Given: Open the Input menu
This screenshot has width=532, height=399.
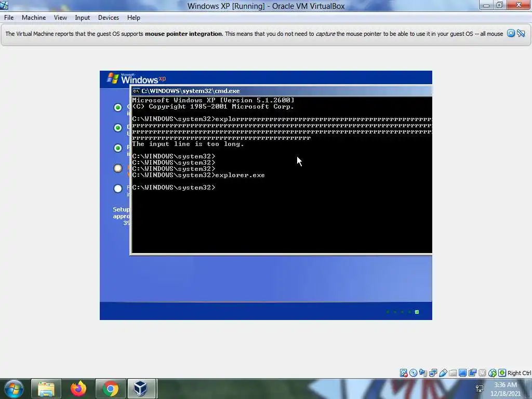Looking at the screenshot, I should click(83, 18).
